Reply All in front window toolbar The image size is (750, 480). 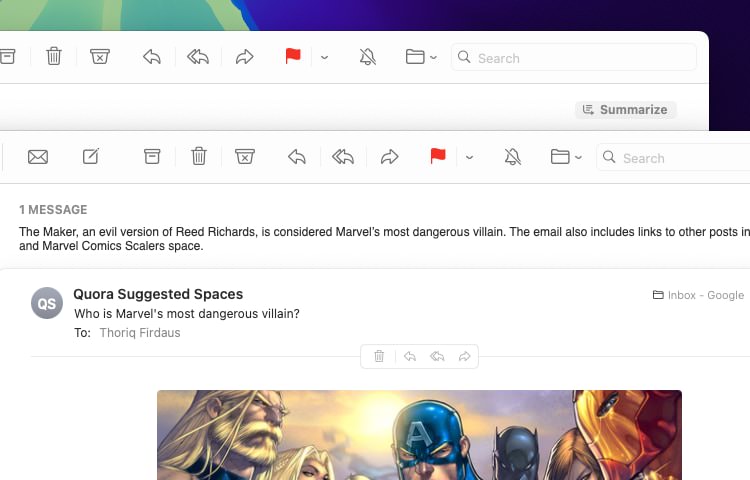(343, 157)
